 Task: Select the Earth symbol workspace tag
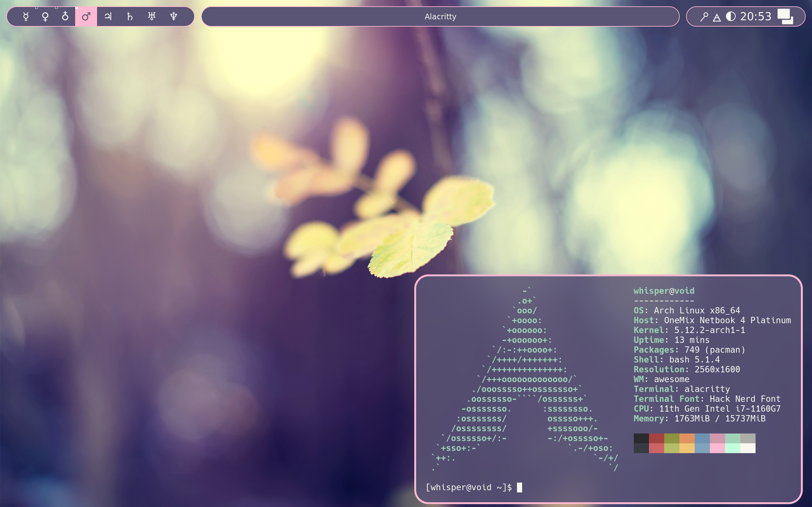click(65, 16)
